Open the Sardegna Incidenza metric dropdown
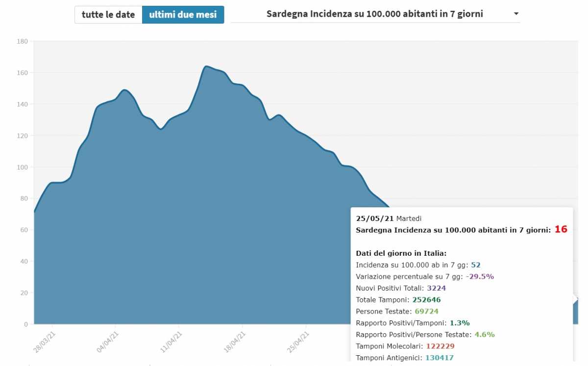Viewport: 588px width, 366px height. [x=375, y=14]
